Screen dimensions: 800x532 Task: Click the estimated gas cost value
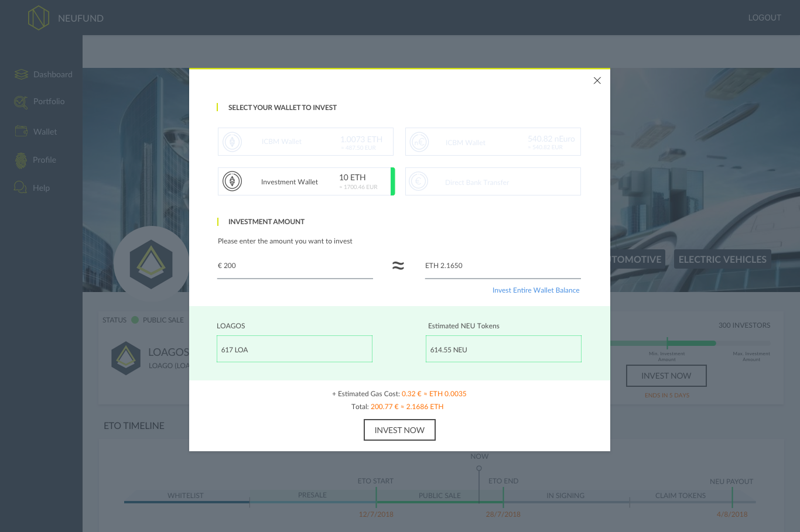tap(434, 394)
